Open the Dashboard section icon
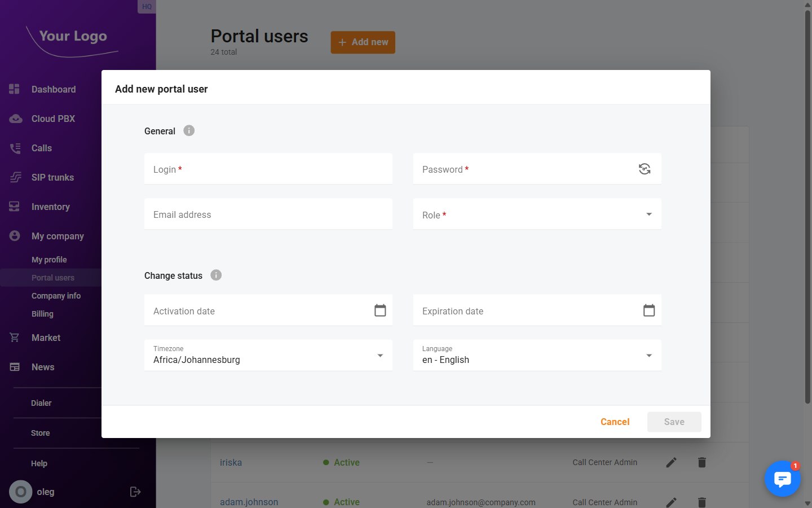This screenshot has width=812, height=508. [x=14, y=89]
